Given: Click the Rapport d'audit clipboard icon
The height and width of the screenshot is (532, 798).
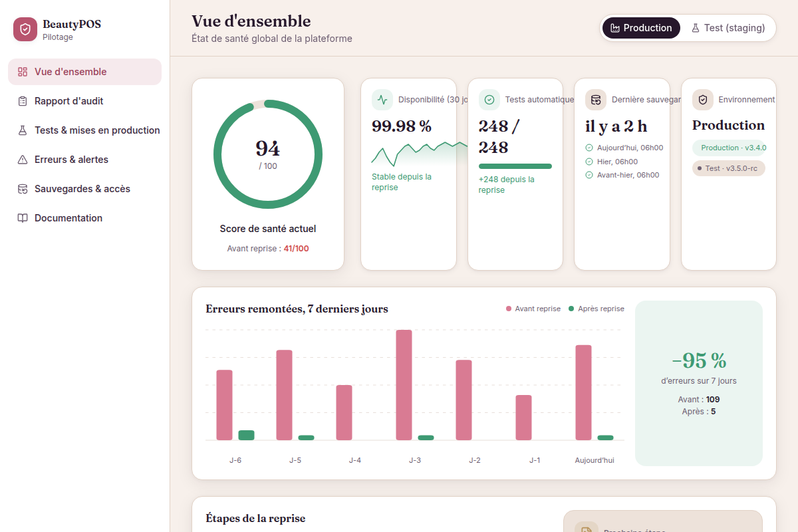Looking at the screenshot, I should pos(23,101).
